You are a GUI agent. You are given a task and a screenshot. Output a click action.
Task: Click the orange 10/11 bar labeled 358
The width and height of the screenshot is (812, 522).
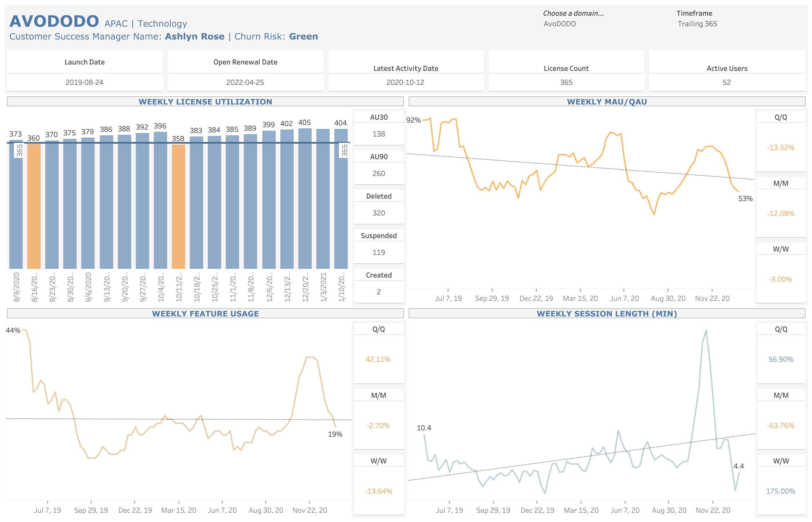pos(178,206)
